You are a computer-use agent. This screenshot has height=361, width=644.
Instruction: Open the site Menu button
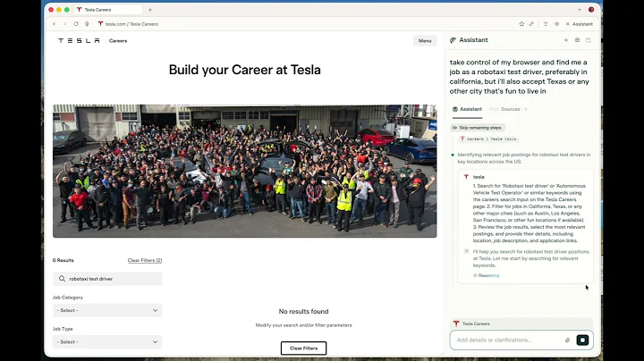[x=425, y=40]
